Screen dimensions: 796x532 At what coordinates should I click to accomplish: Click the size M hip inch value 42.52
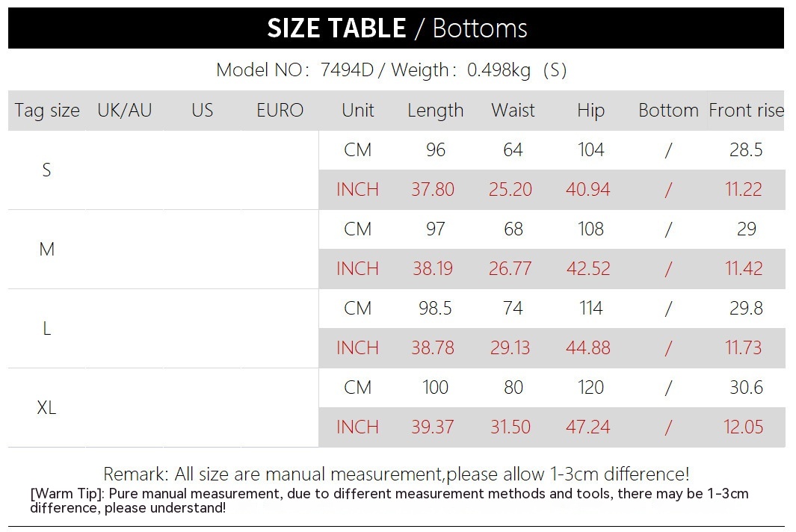coord(588,269)
